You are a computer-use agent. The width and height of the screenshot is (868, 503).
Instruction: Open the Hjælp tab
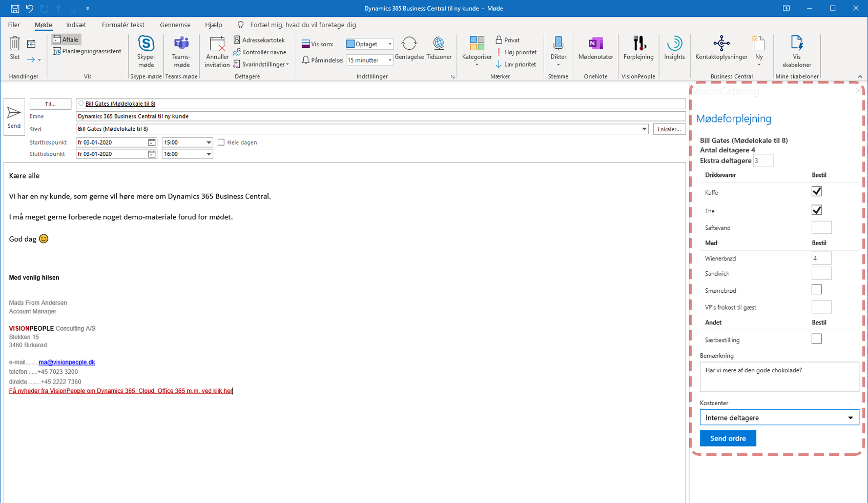(x=214, y=25)
